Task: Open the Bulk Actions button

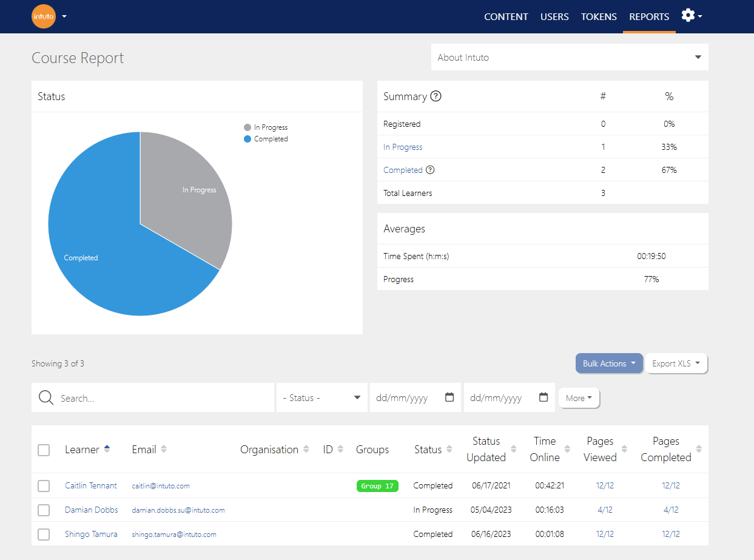Action: (609, 363)
